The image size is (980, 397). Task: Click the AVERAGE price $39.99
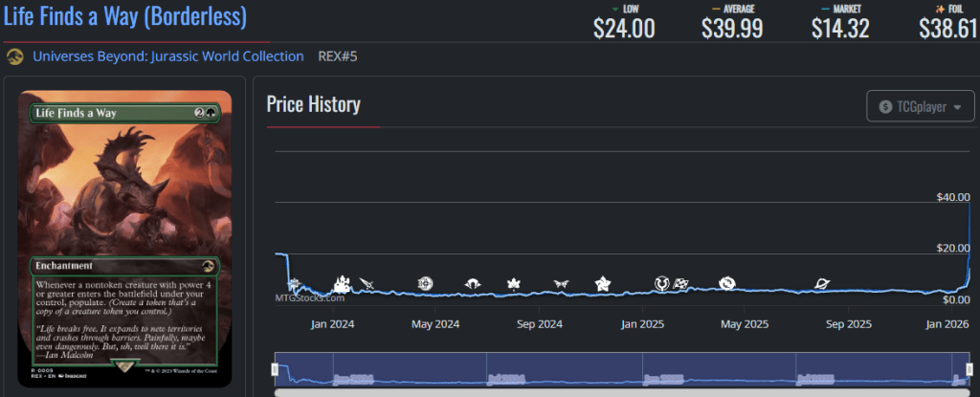click(732, 28)
